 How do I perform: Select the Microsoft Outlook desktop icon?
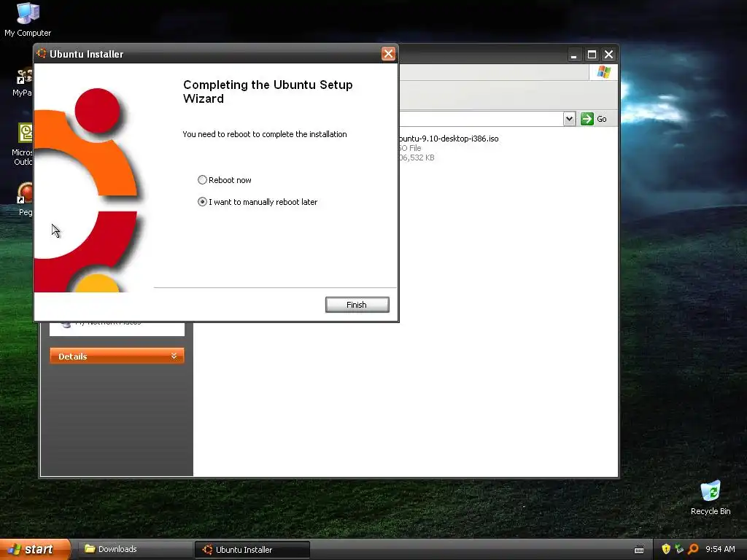tap(23, 144)
